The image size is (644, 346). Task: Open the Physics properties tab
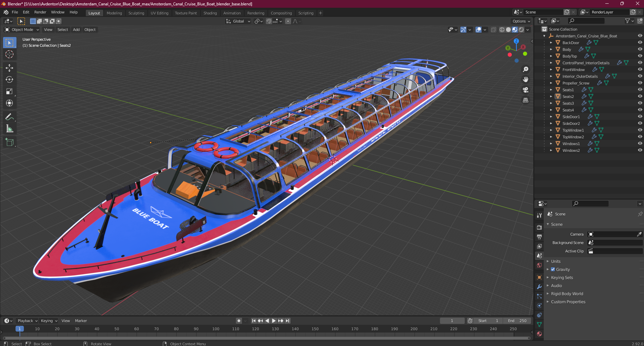pyautogui.click(x=539, y=306)
